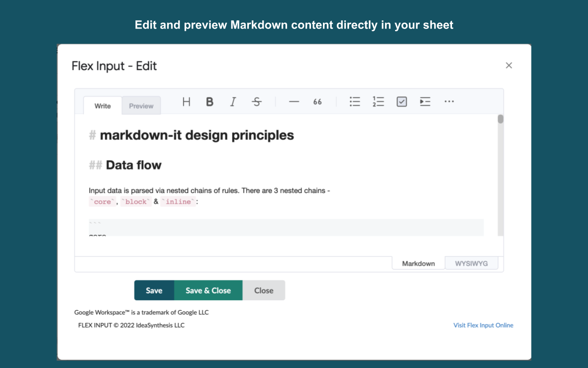
Task: Click the Google Workspace trademark notice
Action: [x=141, y=312]
